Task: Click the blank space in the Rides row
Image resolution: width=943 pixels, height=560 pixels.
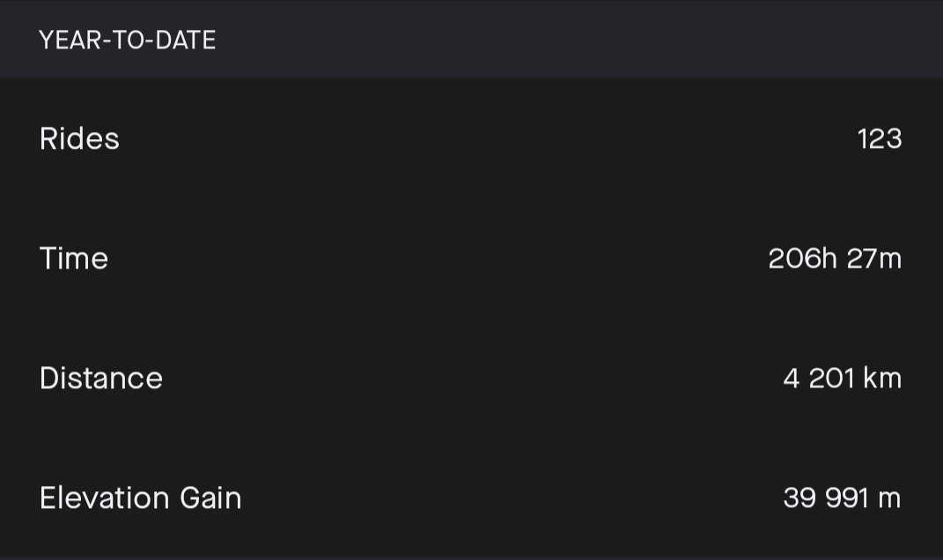Action: coord(481,139)
